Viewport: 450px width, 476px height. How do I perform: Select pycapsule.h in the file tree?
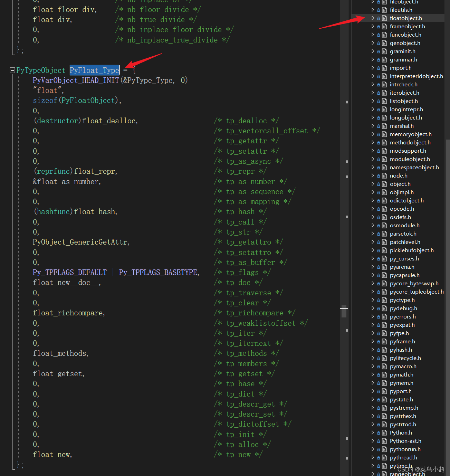(x=404, y=275)
